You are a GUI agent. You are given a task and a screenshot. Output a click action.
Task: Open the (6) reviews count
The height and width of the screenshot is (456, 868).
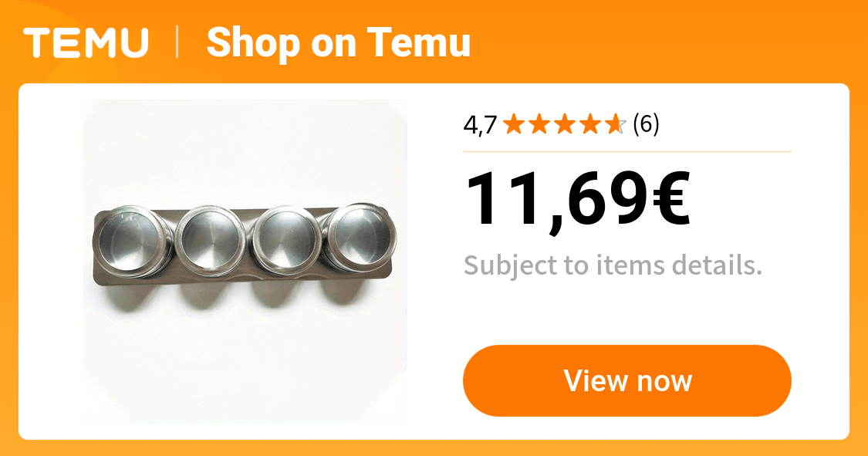point(646,124)
